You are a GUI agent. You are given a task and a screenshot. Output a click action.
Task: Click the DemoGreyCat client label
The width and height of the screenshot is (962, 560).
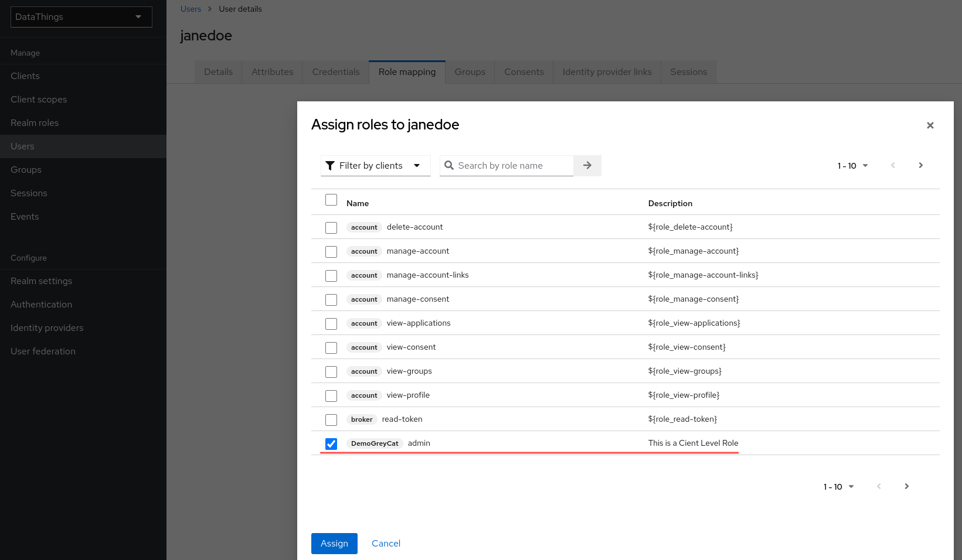pyautogui.click(x=375, y=443)
